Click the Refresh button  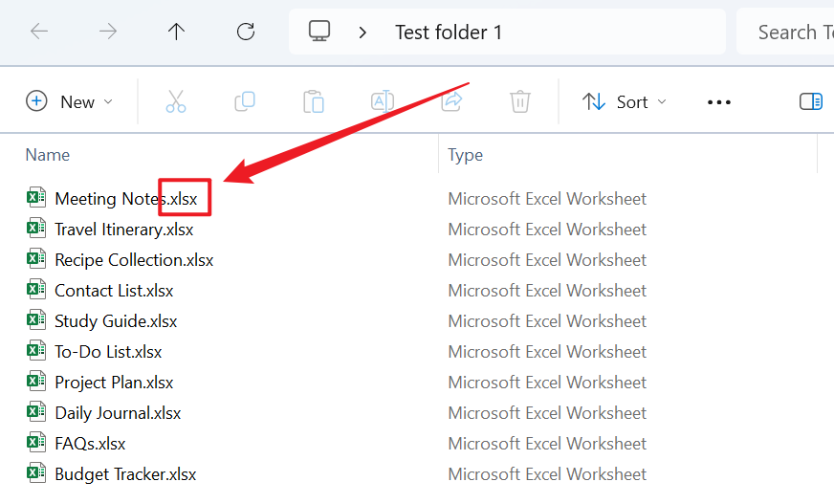246,32
